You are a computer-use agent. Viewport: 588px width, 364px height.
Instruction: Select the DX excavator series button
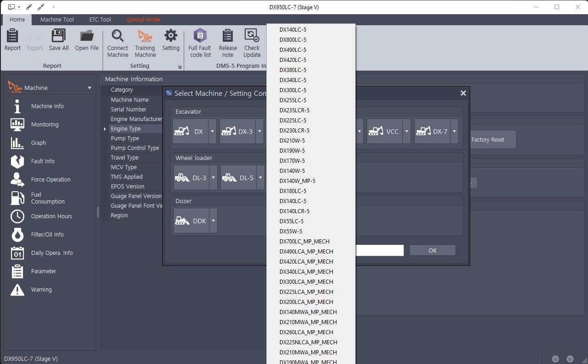190,132
